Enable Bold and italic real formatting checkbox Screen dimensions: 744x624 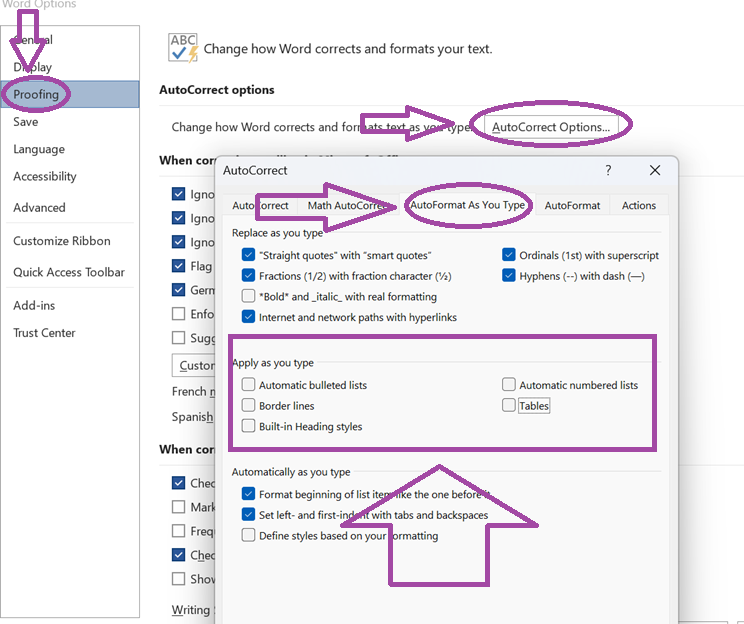[x=248, y=296]
